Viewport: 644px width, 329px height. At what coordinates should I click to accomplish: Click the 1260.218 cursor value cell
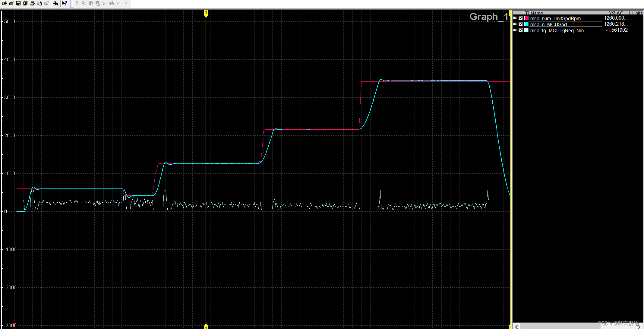(616, 24)
